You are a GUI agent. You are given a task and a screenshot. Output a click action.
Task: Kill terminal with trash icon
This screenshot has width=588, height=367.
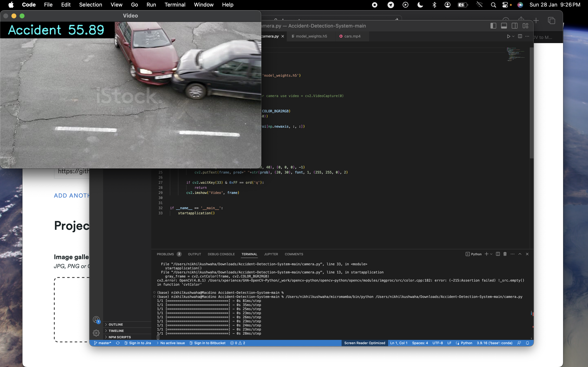pyautogui.click(x=505, y=254)
